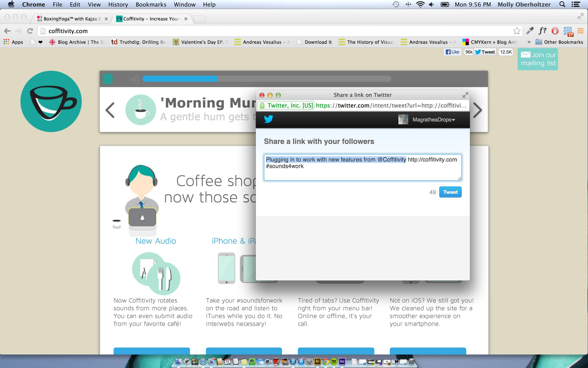588x368 pixels.
Task: Click the iPhone device illustration
Action: (x=226, y=268)
